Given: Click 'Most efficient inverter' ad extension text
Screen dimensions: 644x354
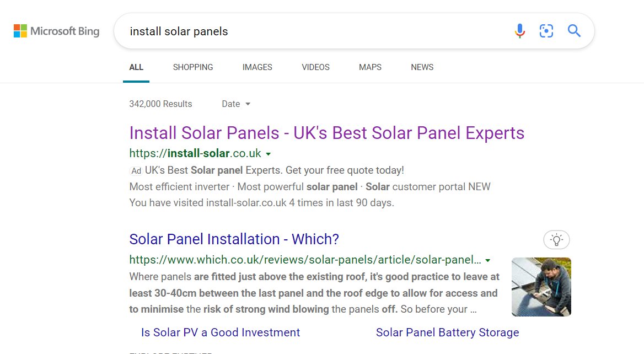Looking at the screenshot, I should tap(180, 187).
